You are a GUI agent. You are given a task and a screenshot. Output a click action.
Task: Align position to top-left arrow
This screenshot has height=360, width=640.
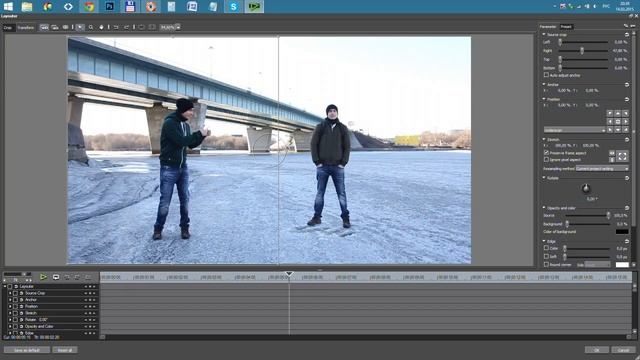tap(610, 113)
